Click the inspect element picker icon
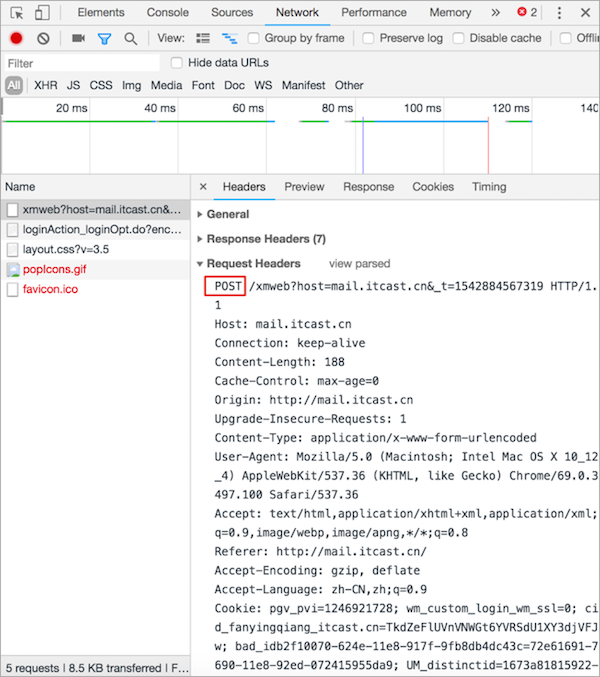 pyautogui.click(x=16, y=13)
